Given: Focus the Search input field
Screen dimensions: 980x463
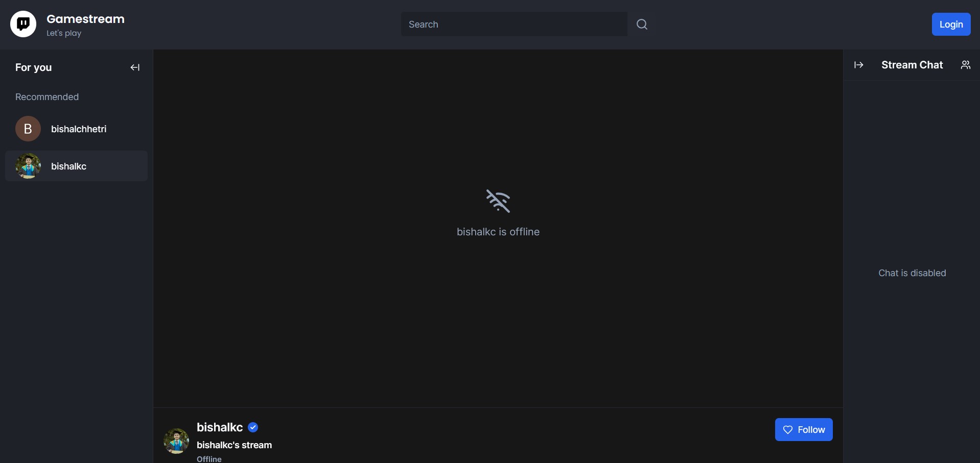Looking at the screenshot, I should tap(514, 24).
